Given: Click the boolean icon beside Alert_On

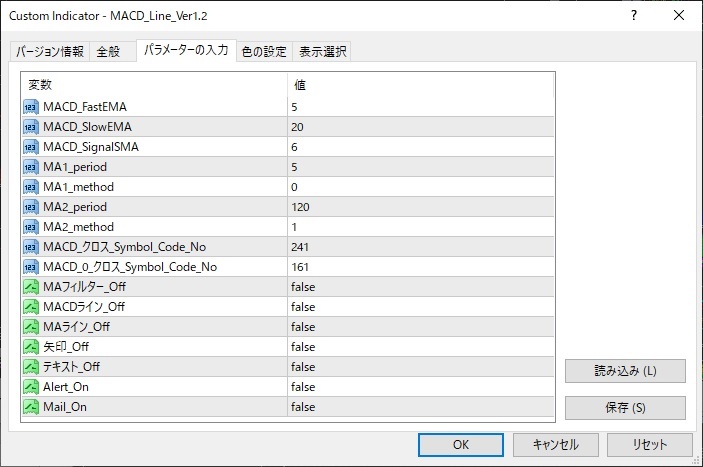Looking at the screenshot, I should 30,387.
